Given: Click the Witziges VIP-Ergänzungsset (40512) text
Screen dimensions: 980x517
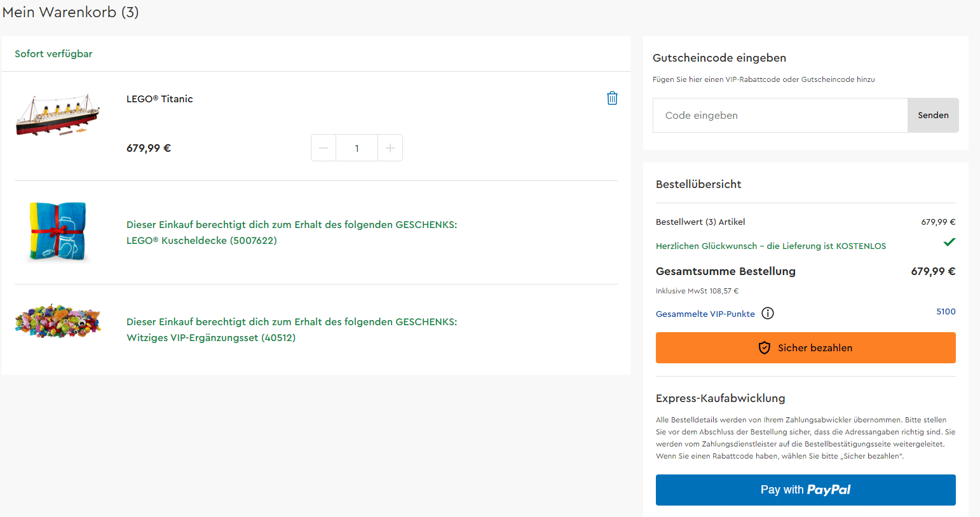Looking at the screenshot, I should point(211,338).
